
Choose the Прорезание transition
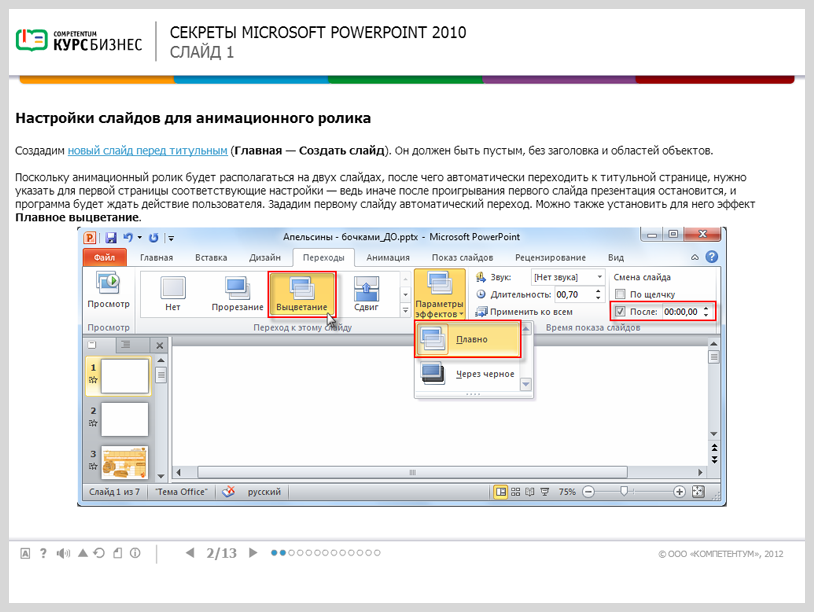[x=237, y=294]
